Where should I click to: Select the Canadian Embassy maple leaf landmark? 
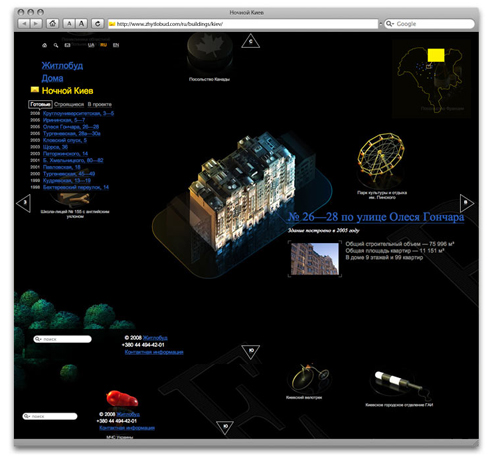[x=209, y=53]
